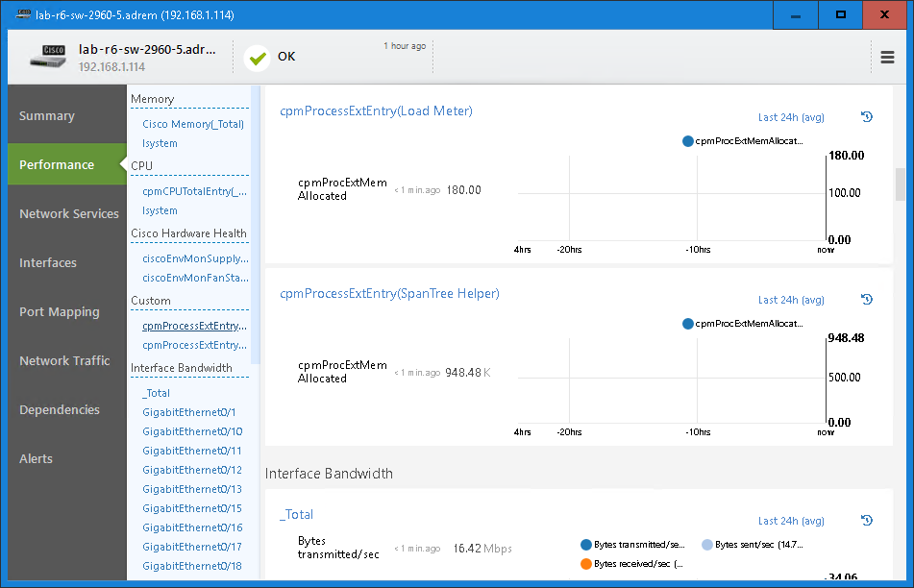Select first cpmProcessExtEntry link under Custom
The height and width of the screenshot is (588, 914).
(195, 326)
